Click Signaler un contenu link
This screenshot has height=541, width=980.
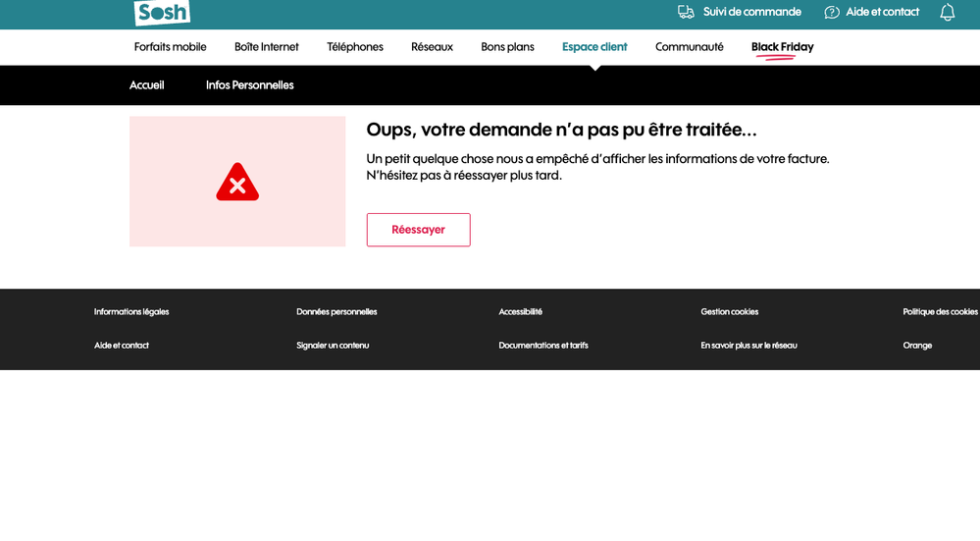coord(333,346)
